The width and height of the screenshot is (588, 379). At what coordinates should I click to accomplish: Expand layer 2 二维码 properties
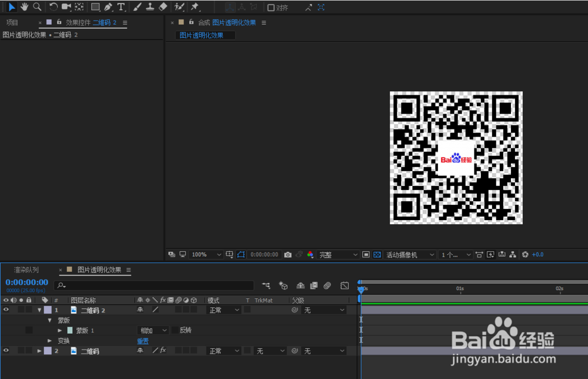point(39,351)
